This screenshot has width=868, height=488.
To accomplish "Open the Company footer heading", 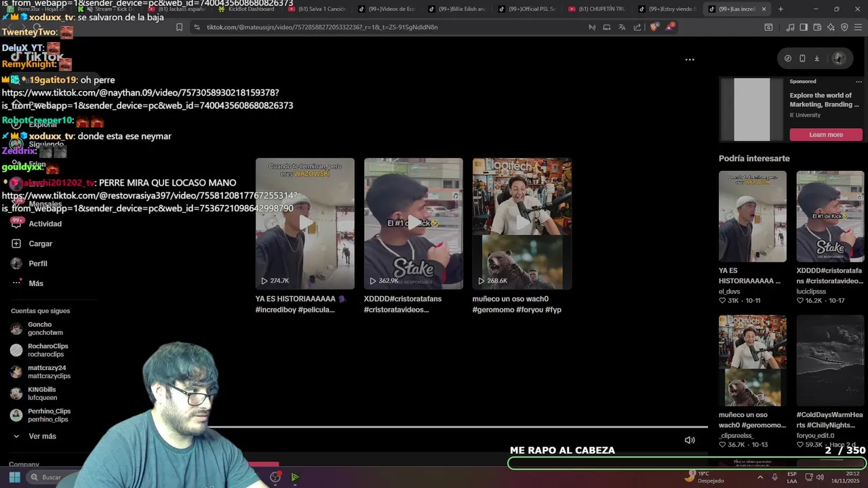I will click(x=24, y=464).
